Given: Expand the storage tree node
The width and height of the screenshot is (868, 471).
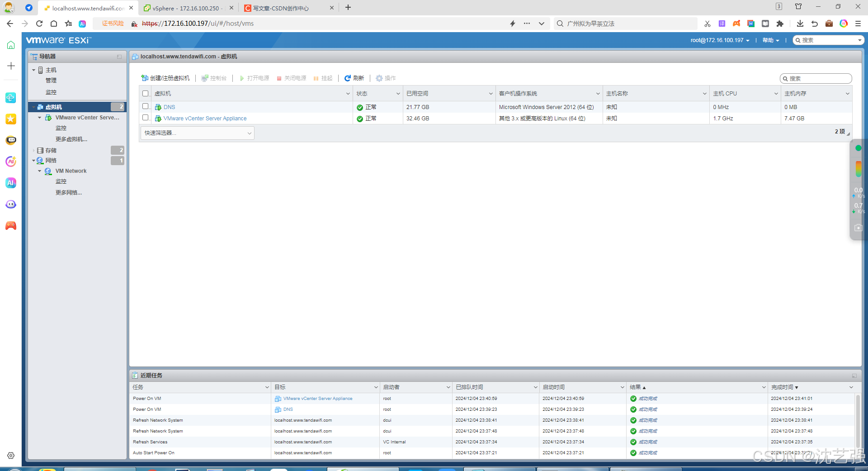Looking at the screenshot, I should 34,150.
